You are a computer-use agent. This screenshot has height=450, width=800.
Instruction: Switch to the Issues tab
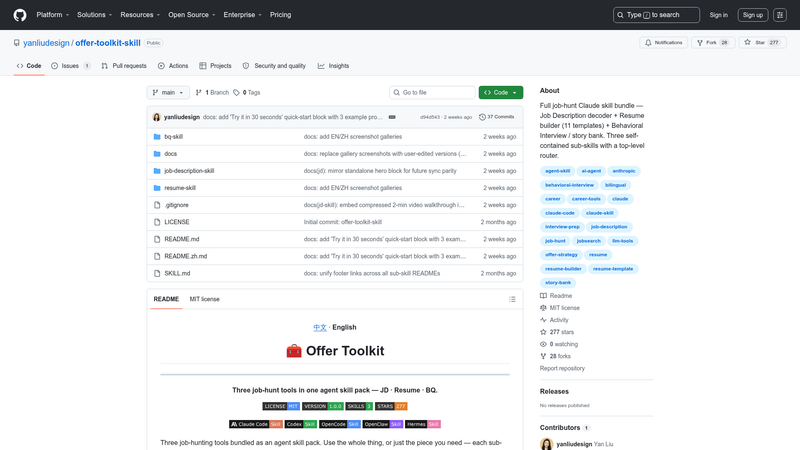71,66
